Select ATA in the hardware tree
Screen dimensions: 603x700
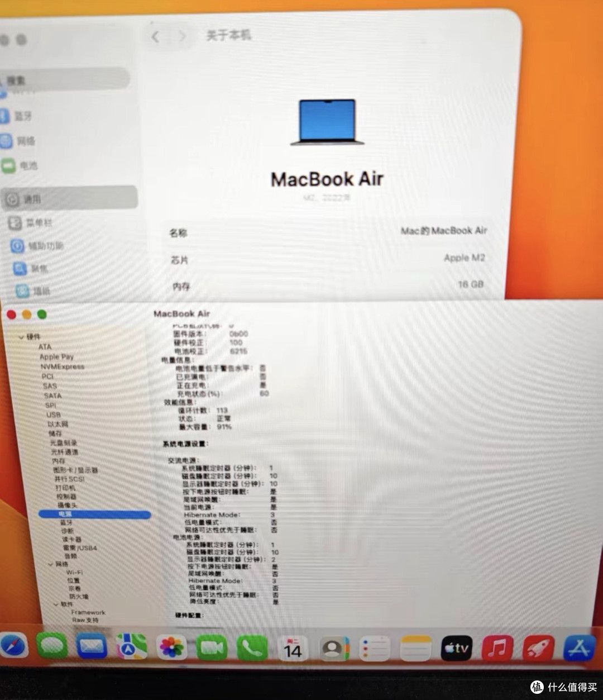pos(45,347)
